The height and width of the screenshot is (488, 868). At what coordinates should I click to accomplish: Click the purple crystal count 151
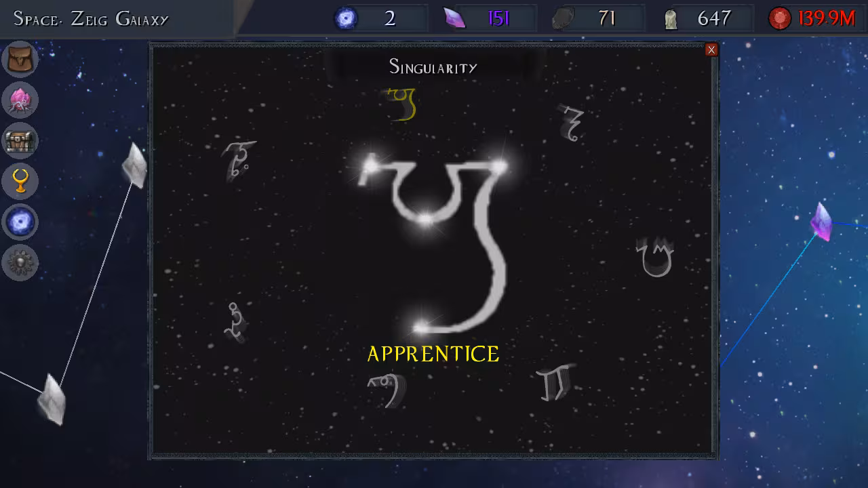pos(498,18)
